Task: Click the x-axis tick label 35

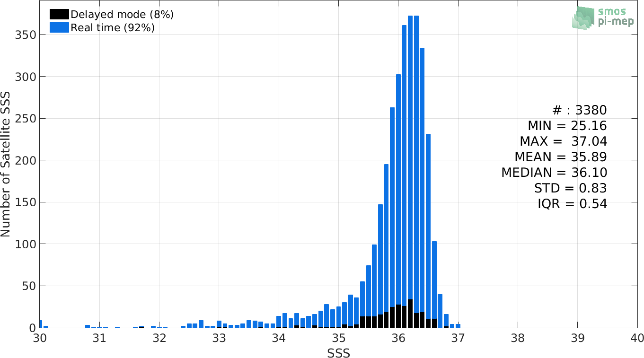Action: tap(339, 339)
